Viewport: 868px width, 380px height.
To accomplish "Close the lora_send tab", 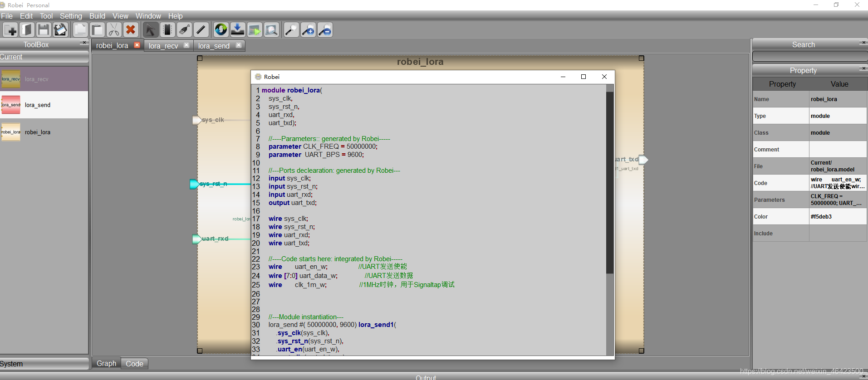I will tap(239, 45).
